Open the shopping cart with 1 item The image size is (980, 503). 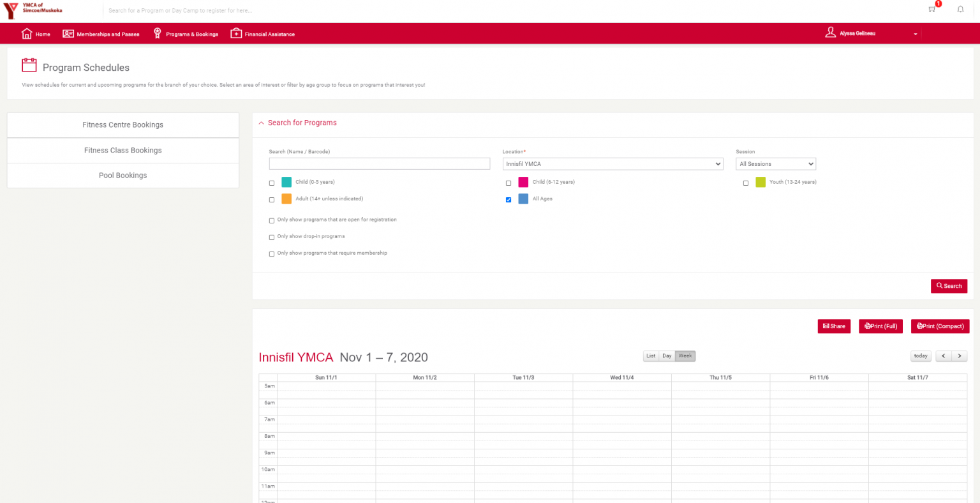(x=931, y=10)
